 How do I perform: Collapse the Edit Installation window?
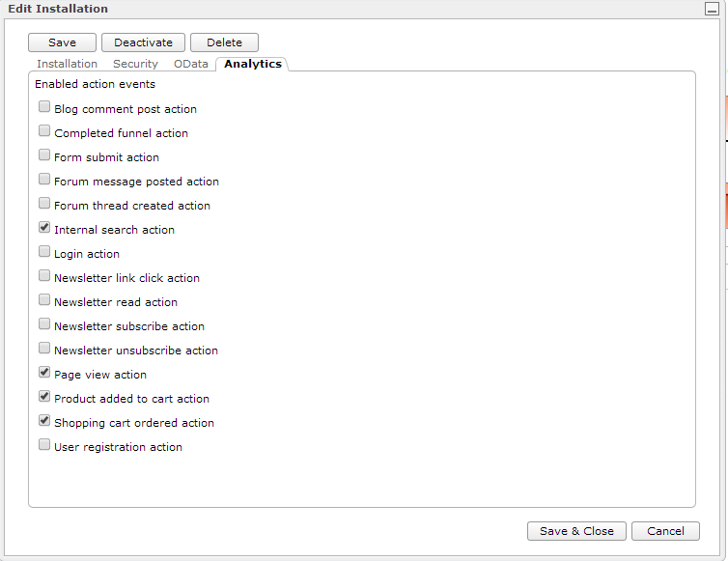[711, 9]
